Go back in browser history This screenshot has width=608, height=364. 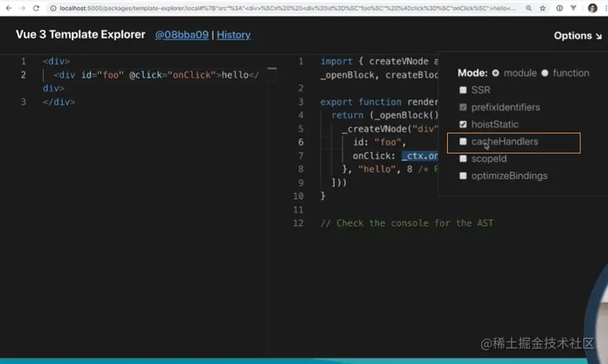(x=9, y=8)
